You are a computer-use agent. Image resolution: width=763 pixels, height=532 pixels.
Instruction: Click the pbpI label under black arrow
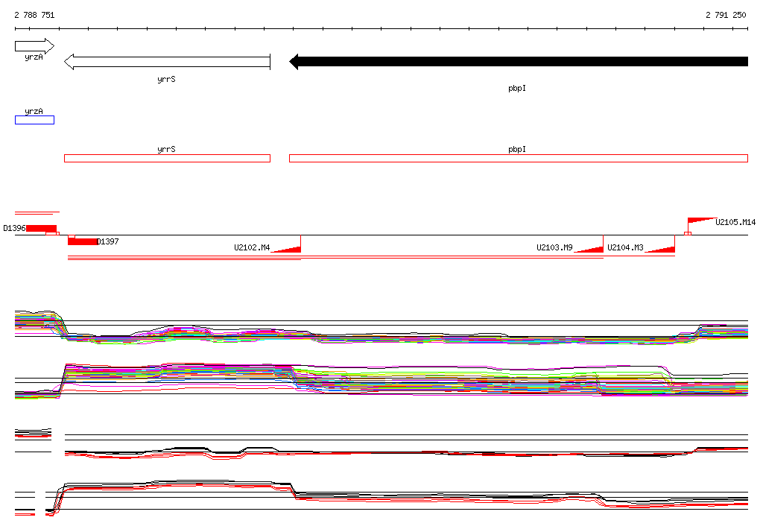[x=517, y=88]
